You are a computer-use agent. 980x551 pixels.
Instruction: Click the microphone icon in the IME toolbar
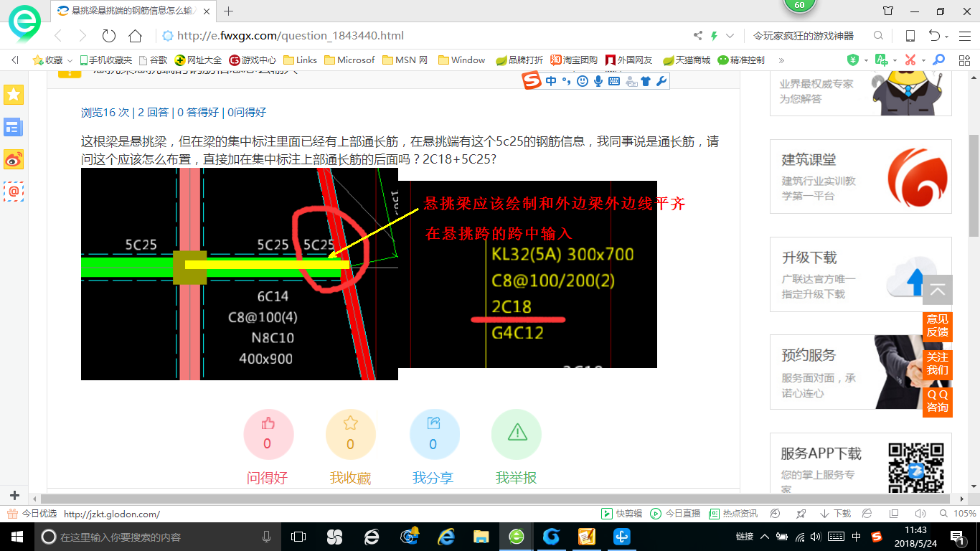click(598, 81)
